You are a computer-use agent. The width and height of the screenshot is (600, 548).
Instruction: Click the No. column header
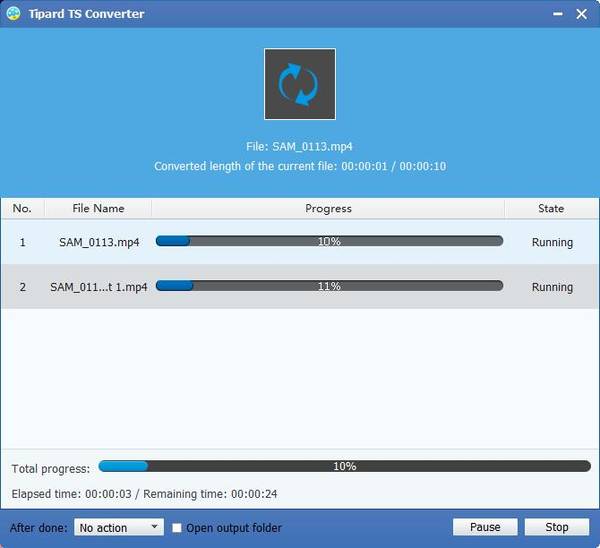pos(22,209)
